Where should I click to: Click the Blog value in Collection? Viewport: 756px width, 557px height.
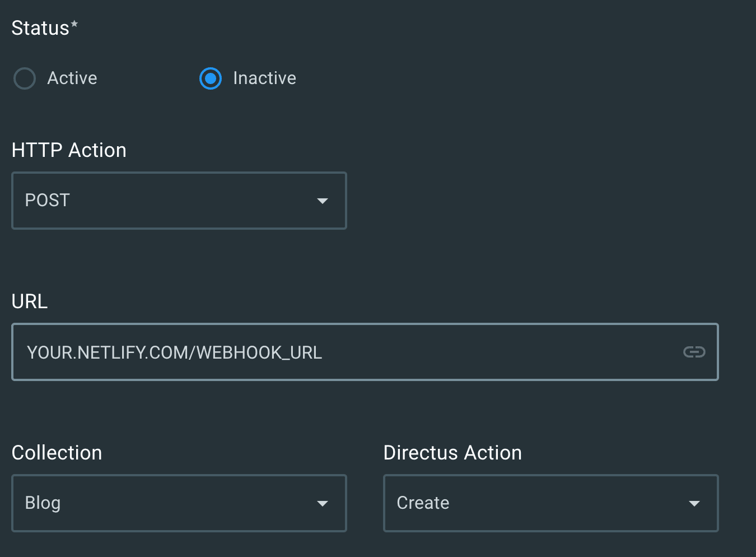coord(43,503)
